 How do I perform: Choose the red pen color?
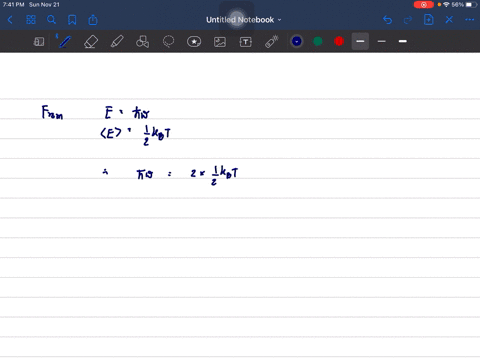pos(339,41)
